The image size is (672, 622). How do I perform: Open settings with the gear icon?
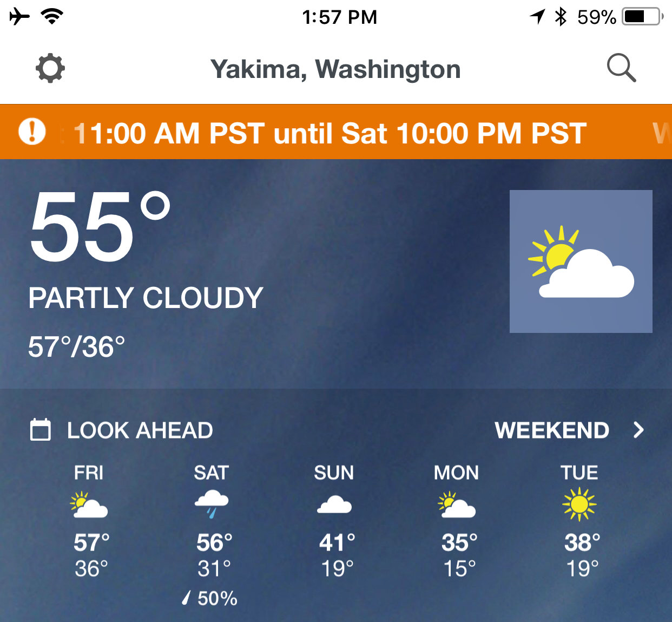[x=50, y=68]
